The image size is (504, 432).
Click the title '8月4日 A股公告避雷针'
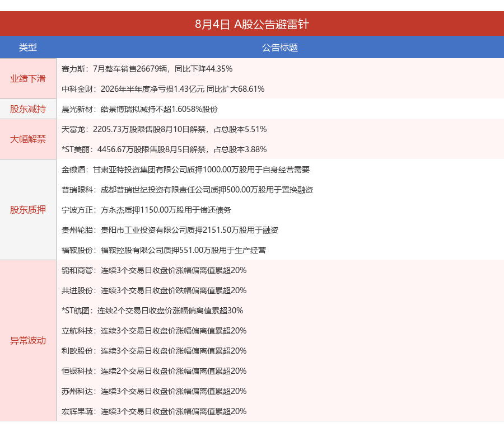pyautogui.click(x=252, y=24)
